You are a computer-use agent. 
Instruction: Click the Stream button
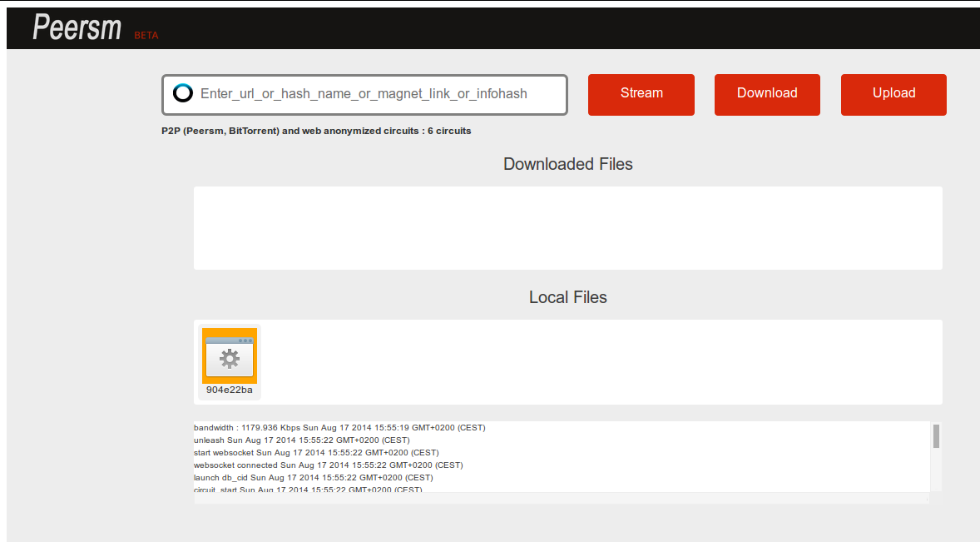click(x=641, y=94)
